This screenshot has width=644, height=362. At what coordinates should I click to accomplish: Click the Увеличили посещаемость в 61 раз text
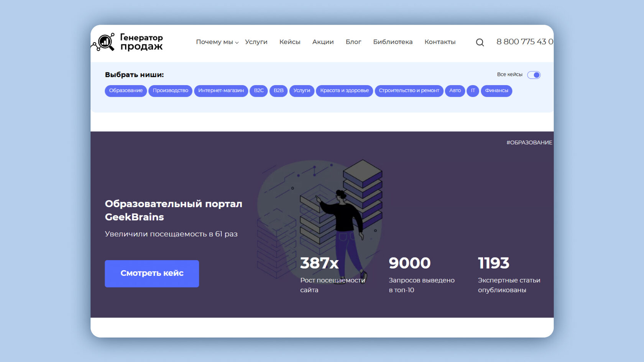(171, 234)
